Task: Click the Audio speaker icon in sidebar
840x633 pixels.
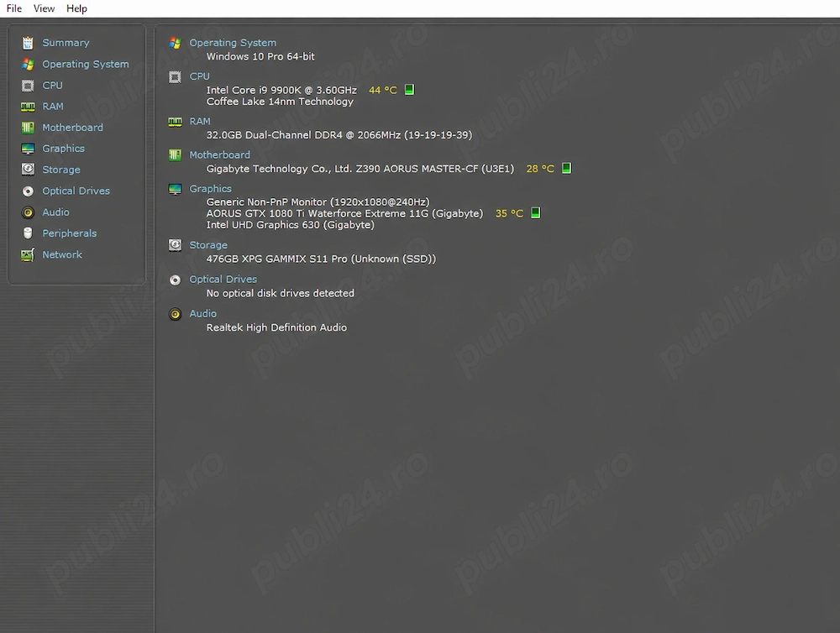Action: click(x=28, y=212)
